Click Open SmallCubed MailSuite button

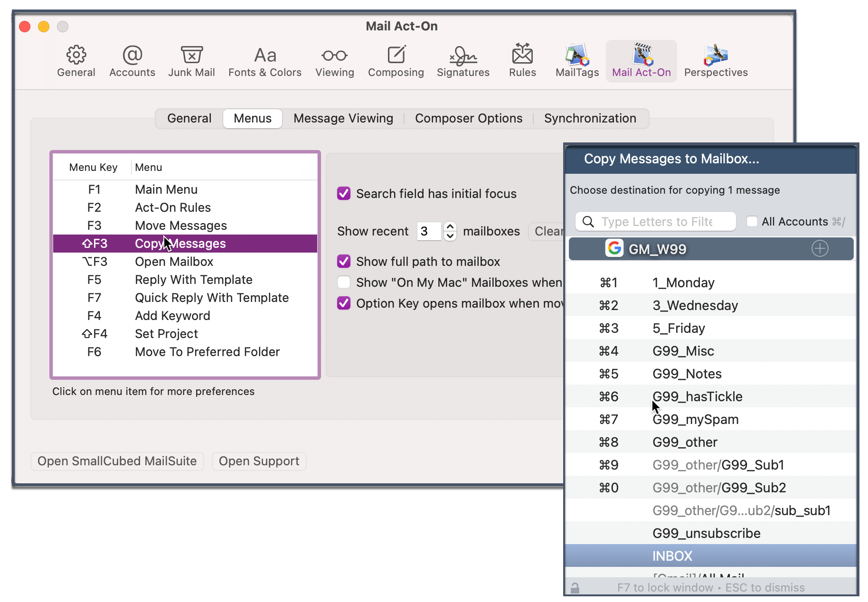pos(117,461)
